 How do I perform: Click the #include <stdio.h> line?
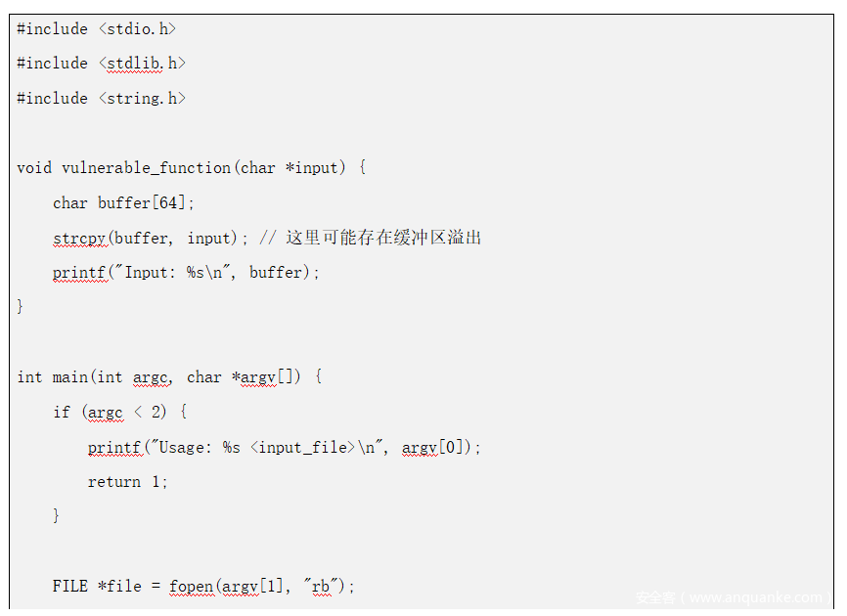(x=96, y=28)
